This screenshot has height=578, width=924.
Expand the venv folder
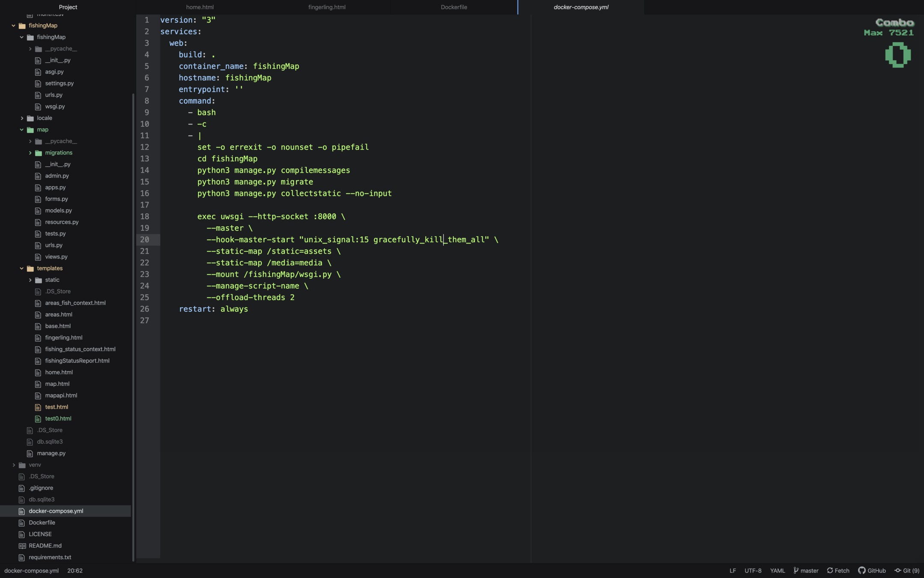pyautogui.click(x=14, y=465)
